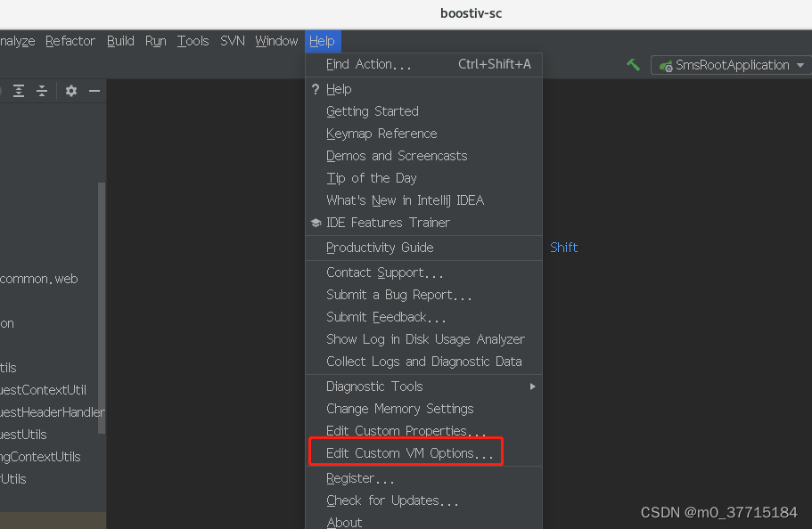Open Keymap Reference from Help menu
Screen dimensions: 812x529
click(x=381, y=133)
